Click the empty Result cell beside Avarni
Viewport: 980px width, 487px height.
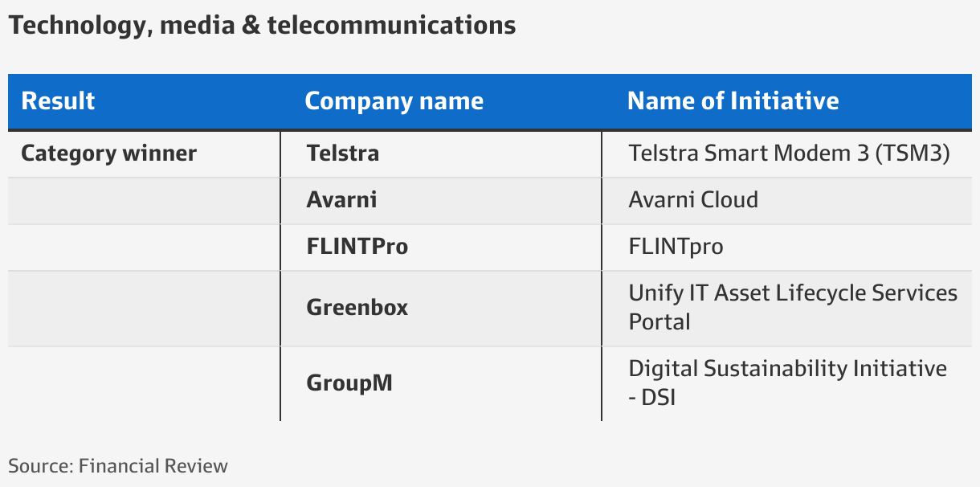coord(145,200)
